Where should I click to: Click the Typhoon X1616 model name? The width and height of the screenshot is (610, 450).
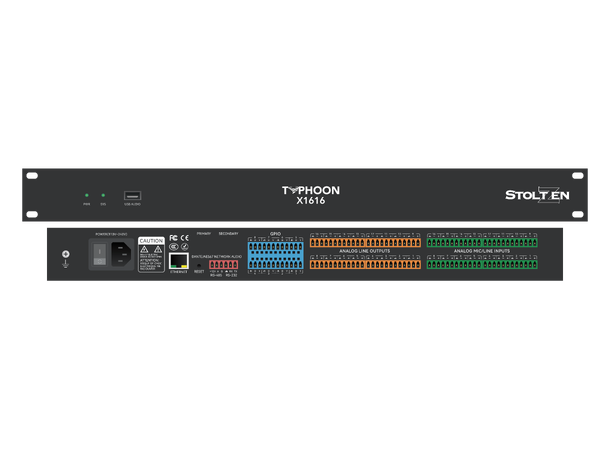coord(310,194)
